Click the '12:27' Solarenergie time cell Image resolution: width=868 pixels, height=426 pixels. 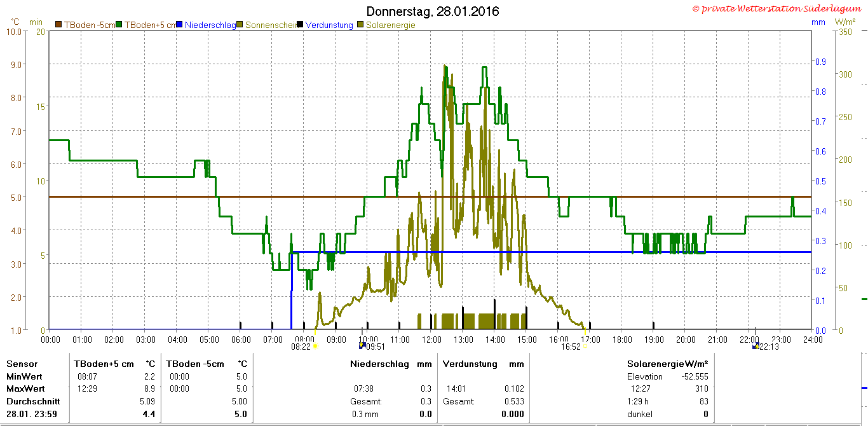point(641,388)
